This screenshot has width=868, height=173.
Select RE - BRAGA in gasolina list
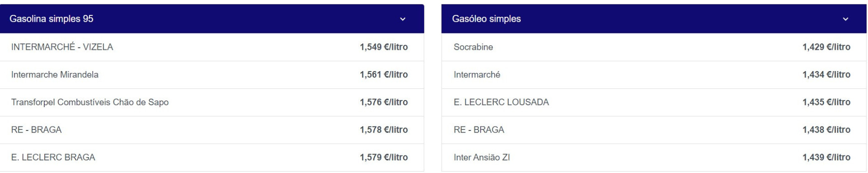(x=212, y=130)
